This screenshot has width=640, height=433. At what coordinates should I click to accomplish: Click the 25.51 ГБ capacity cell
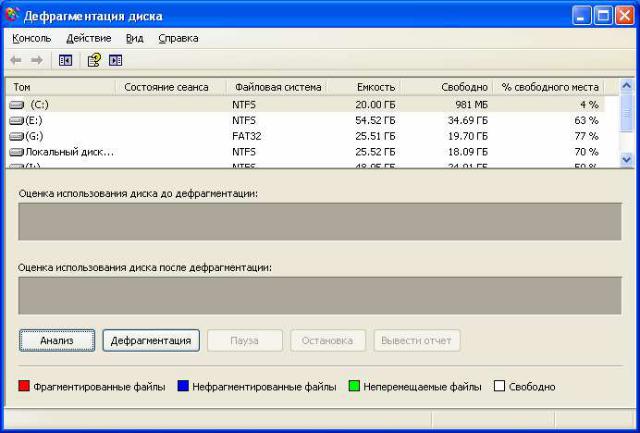375,136
